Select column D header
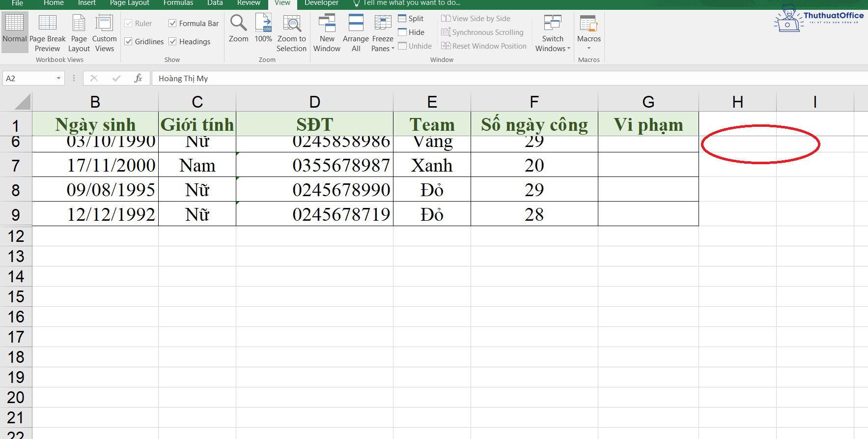 (315, 102)
